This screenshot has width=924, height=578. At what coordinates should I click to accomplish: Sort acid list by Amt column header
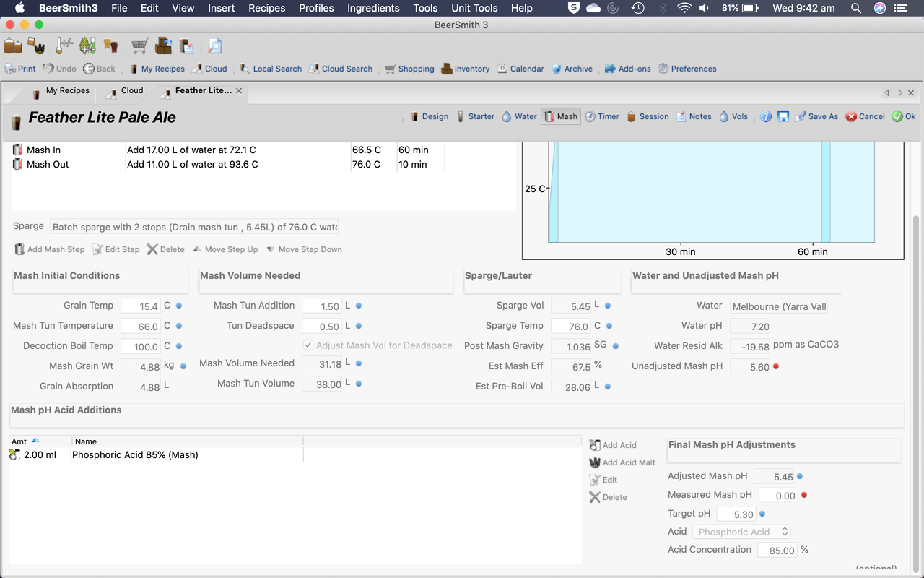(40, 441)
